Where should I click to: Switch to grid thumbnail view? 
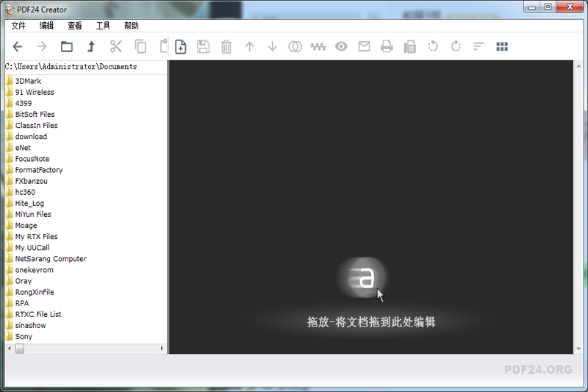pos(502,46)
